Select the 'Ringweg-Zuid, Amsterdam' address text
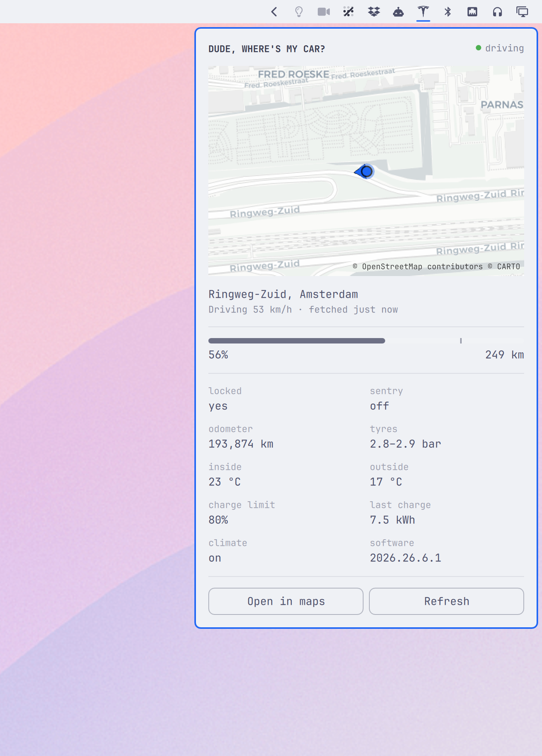The image size is (542, 756). pos(283,294)
